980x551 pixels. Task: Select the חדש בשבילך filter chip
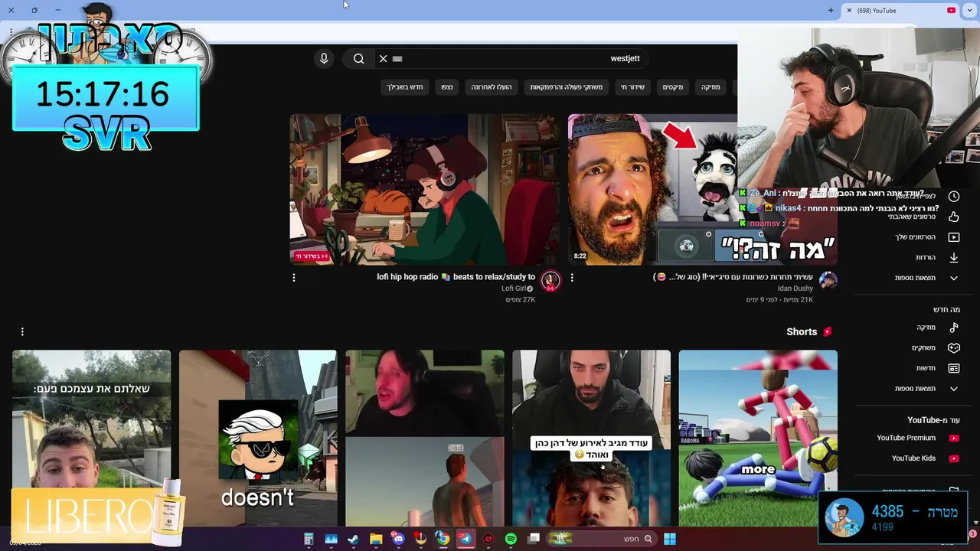[405, 87]
